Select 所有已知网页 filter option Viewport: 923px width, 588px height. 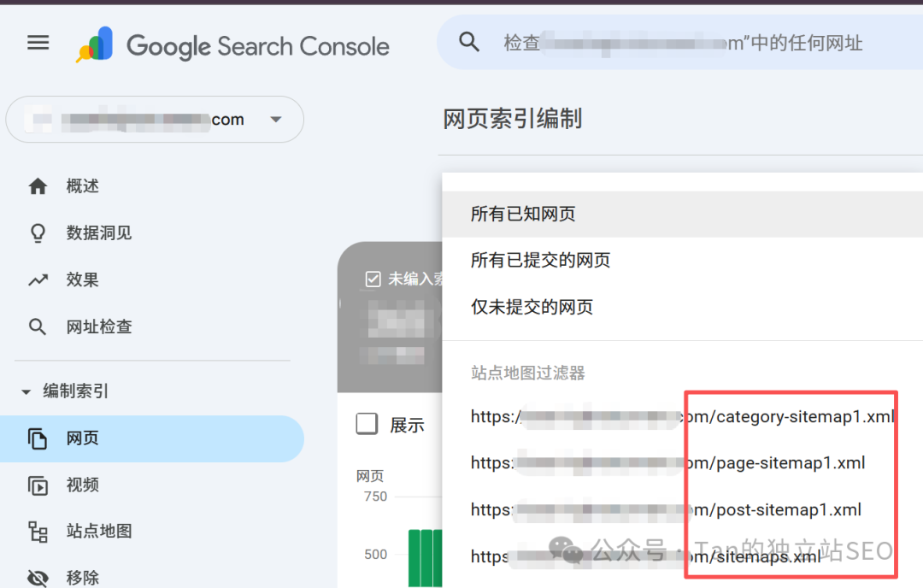[523, 214]
